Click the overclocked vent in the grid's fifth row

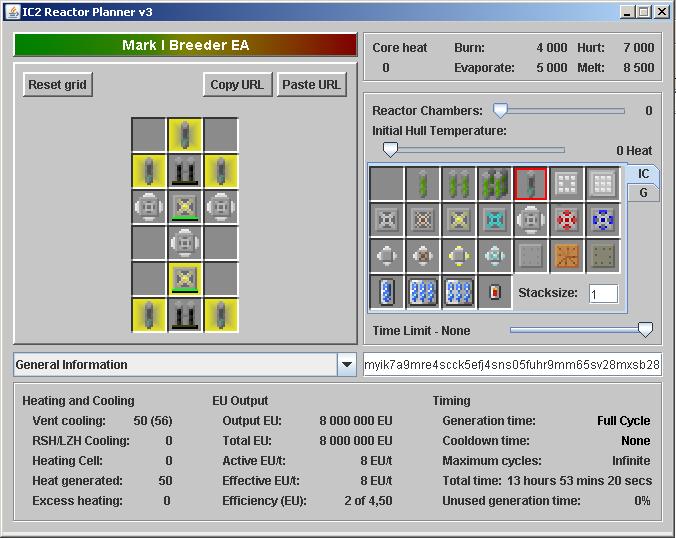(185, 279)
